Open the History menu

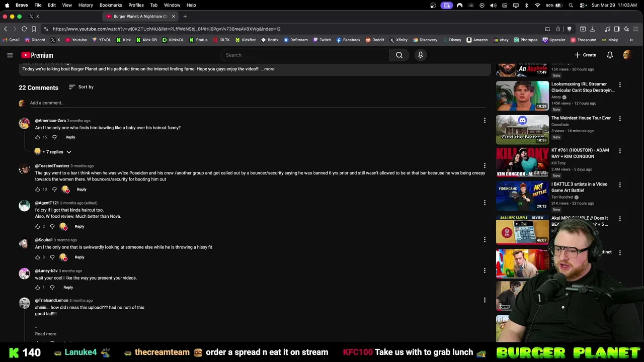pyautogui.click(x=86, y=5)
